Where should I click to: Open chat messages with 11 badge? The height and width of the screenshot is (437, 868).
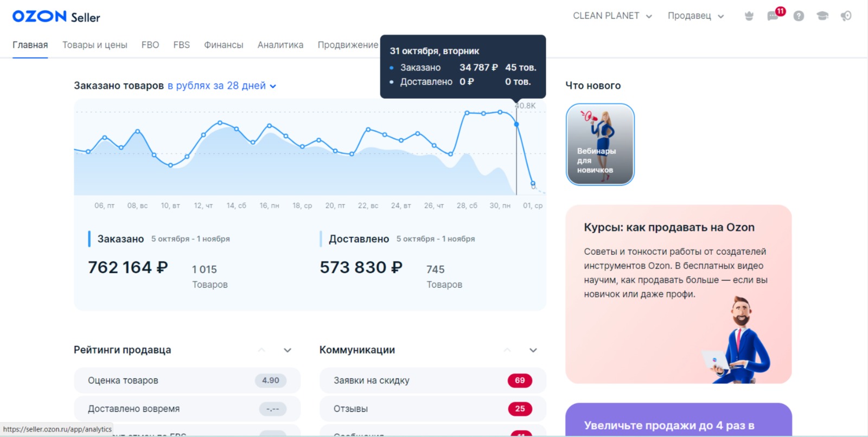[773, 16]
